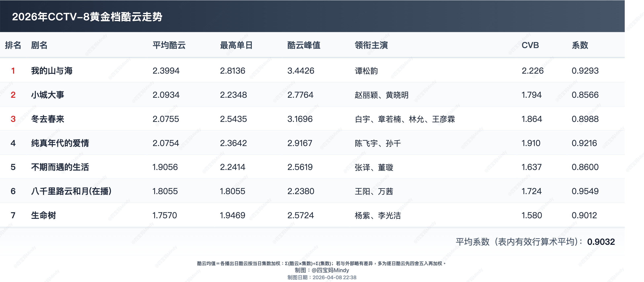Select the drama title 我的山与海
The height and width of the screenshot is (282, 644).
tap(52, 71)
